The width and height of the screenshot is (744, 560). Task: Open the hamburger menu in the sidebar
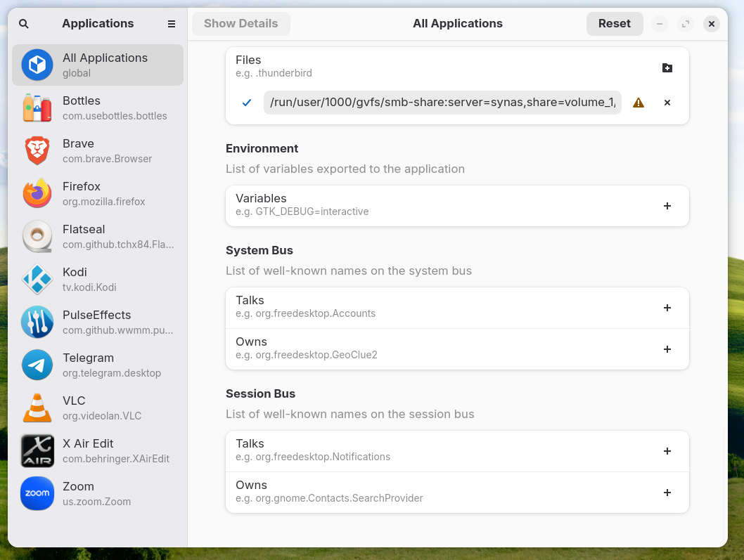tap(172, 24)
